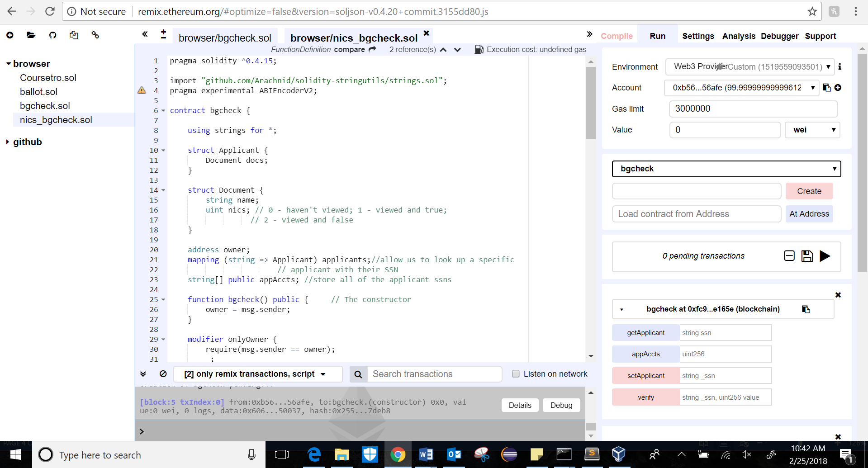
Task: Click the copy files to another instance icon
Action: (74, 35)
